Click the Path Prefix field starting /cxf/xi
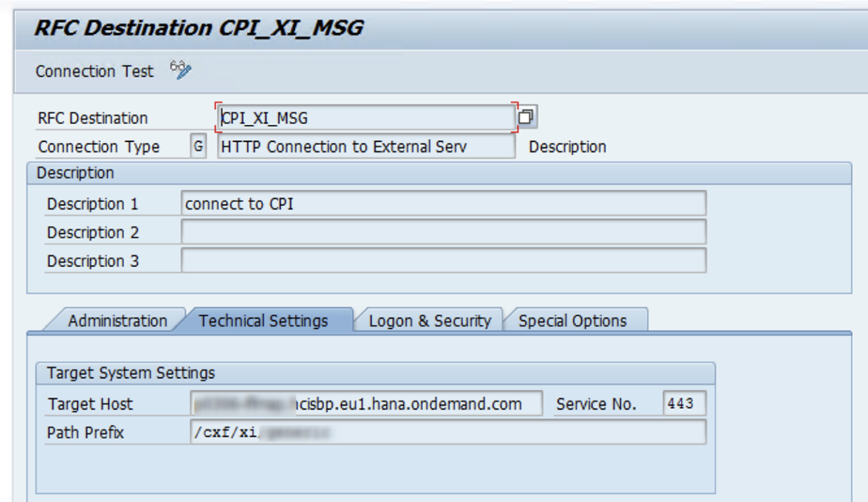This screenshot has width=868, height=502. (448, 432)
